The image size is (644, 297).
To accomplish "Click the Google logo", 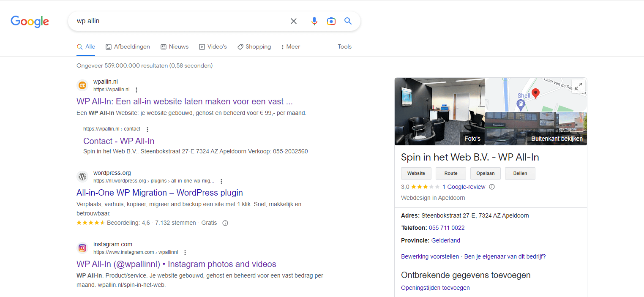I will (30, 21).
